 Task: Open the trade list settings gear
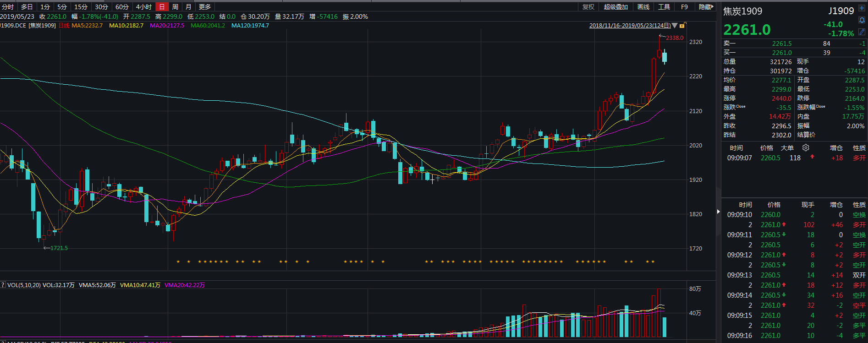[x=806, y=147]
